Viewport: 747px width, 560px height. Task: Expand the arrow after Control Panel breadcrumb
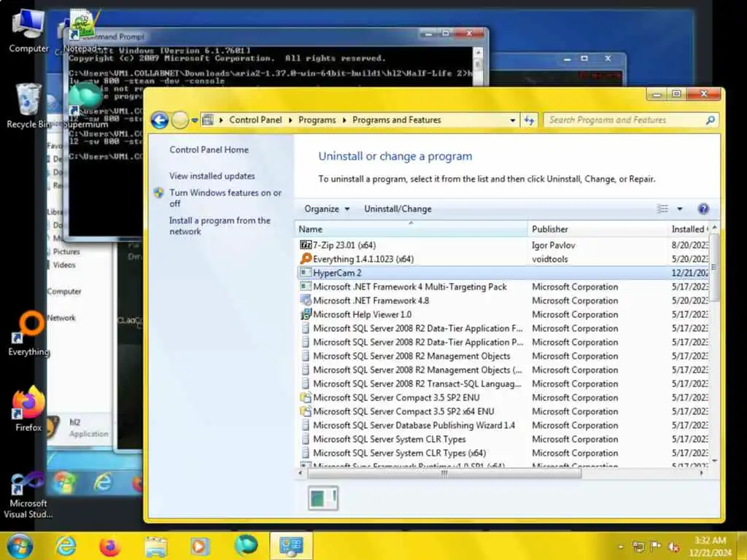click(x=290, y=120)
